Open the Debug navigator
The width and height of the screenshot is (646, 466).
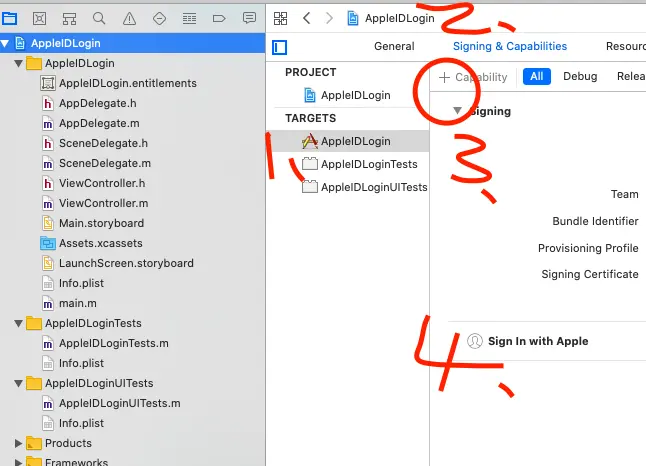click(190, 19)
